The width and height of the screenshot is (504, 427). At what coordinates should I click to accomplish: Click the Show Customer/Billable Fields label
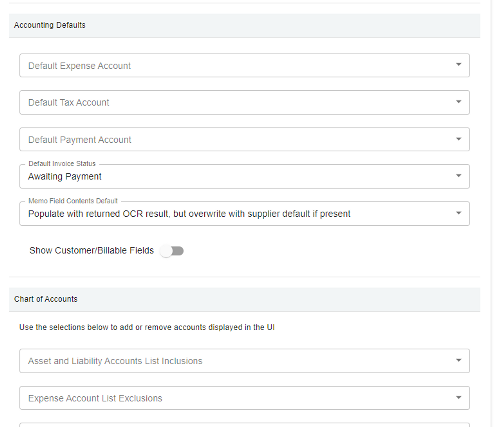91,251
